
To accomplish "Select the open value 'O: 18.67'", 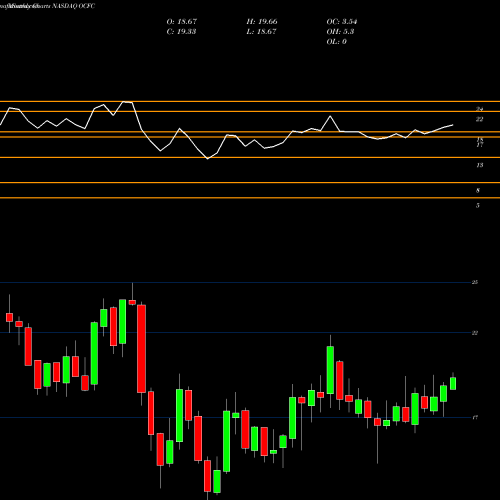I will [x=182, y=22].
